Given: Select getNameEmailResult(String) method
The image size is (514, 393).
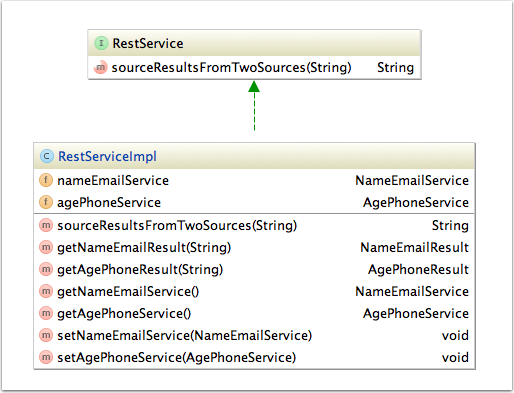Looking at the screenshot, I should click(x=144, y=248).
